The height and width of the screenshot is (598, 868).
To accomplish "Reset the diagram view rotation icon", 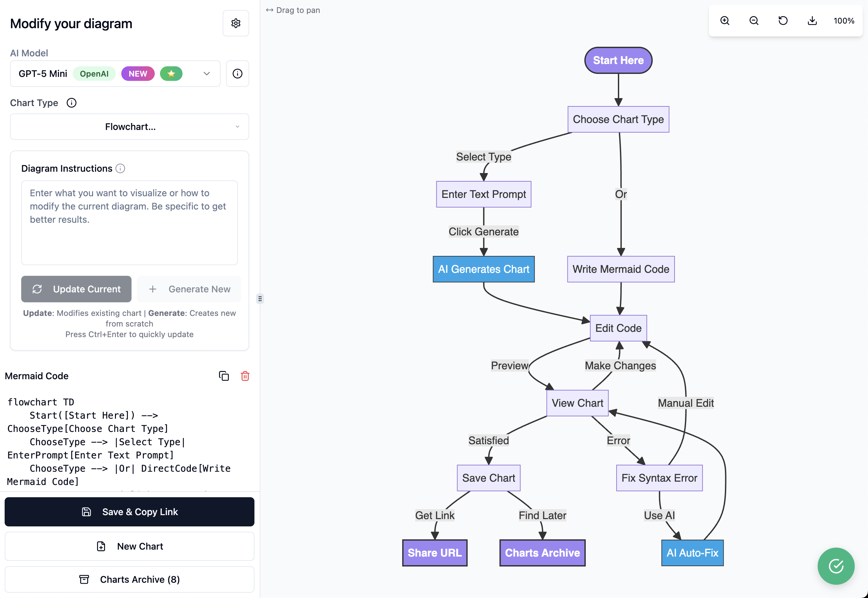I will pos(783,21).
